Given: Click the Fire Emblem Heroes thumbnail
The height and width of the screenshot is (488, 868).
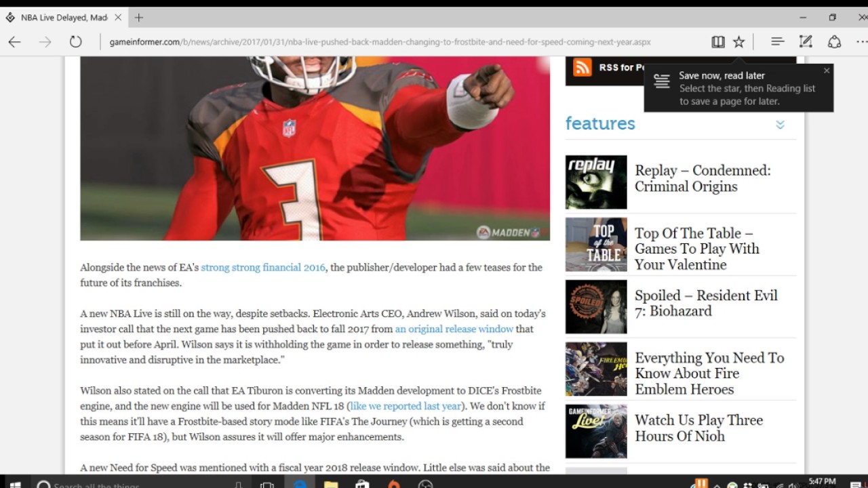Looking at the screenshot, I should [596, 369].
